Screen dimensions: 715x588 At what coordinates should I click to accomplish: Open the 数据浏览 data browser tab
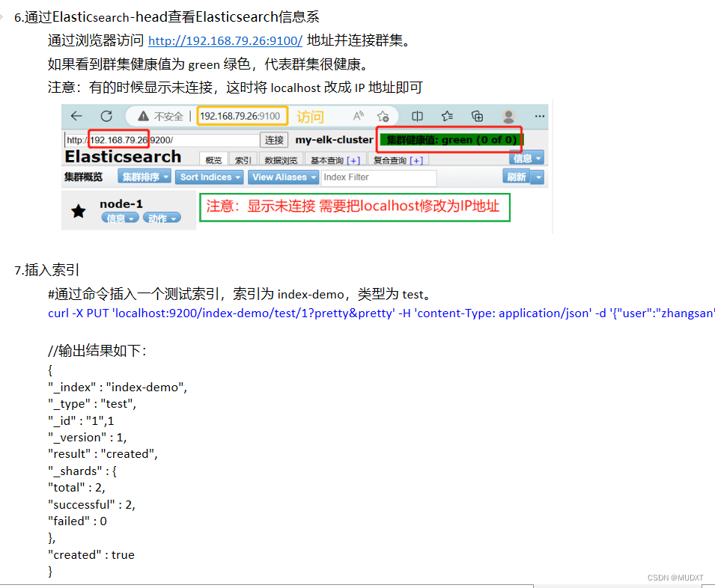(x=281, y=160)
